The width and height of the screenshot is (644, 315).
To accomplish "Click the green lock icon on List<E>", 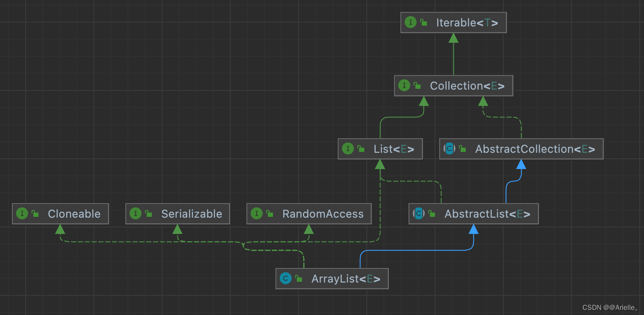I will pos(361,149).
